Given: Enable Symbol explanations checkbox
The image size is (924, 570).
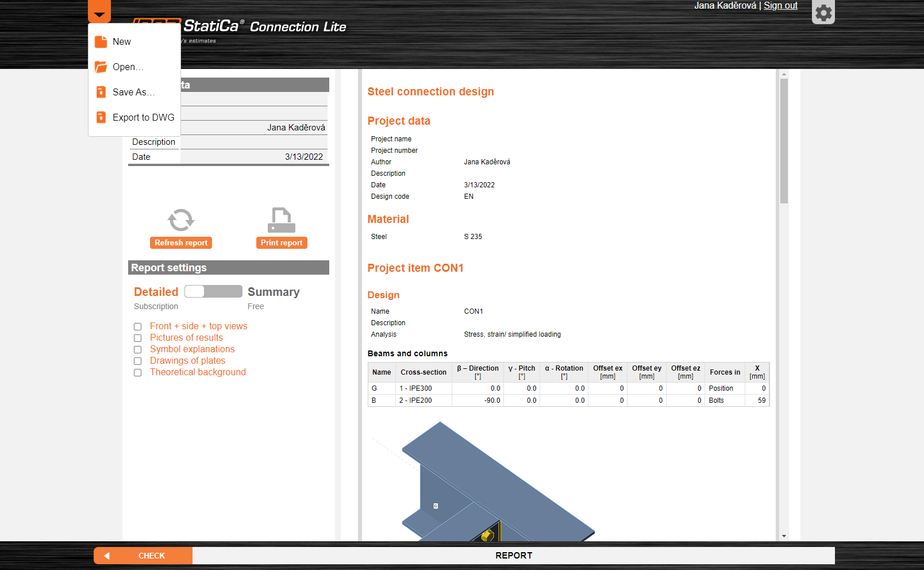Looking at the screenshot, I should coord(138,350).
